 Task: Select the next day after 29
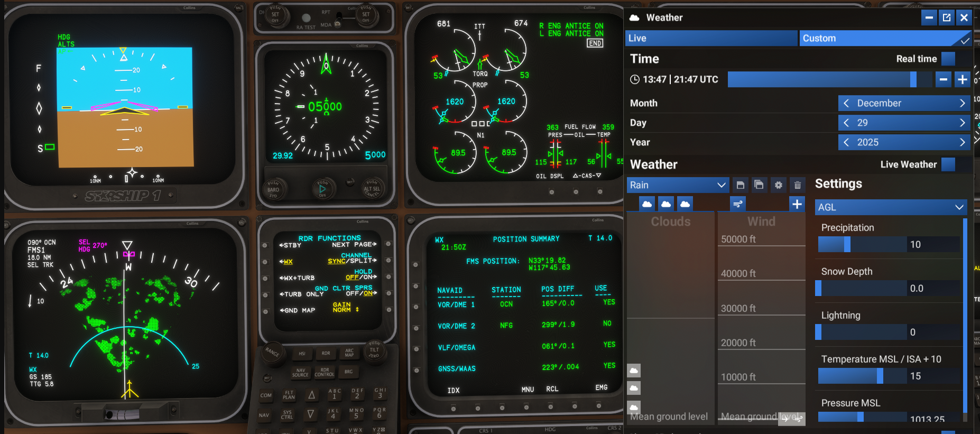962,123
